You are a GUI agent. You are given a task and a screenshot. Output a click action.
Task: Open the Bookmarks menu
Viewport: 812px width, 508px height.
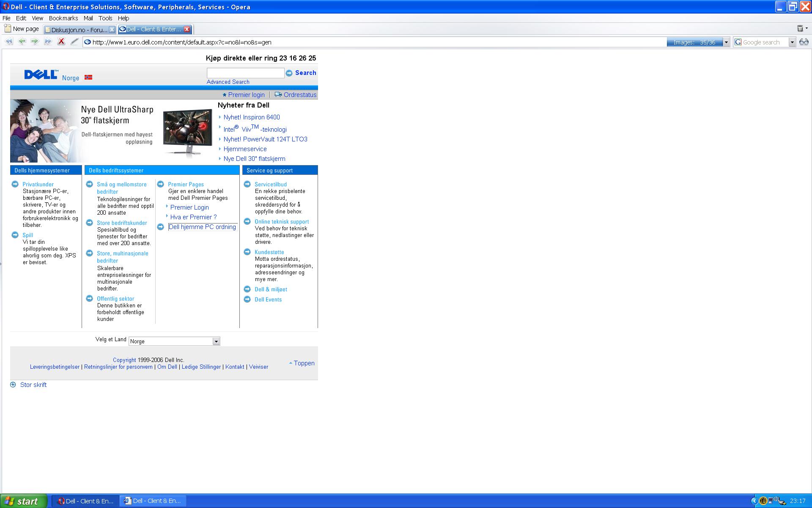pyautogui.click(x=63, y=18)
